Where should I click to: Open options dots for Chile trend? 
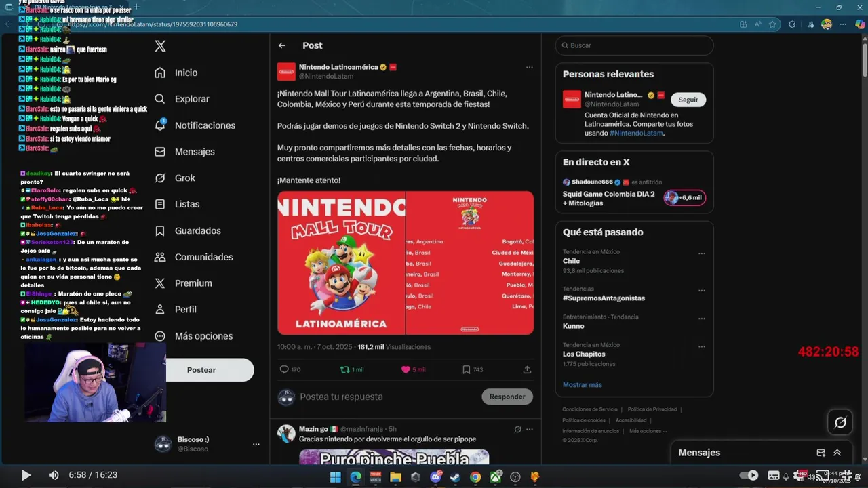coord(702,253)
